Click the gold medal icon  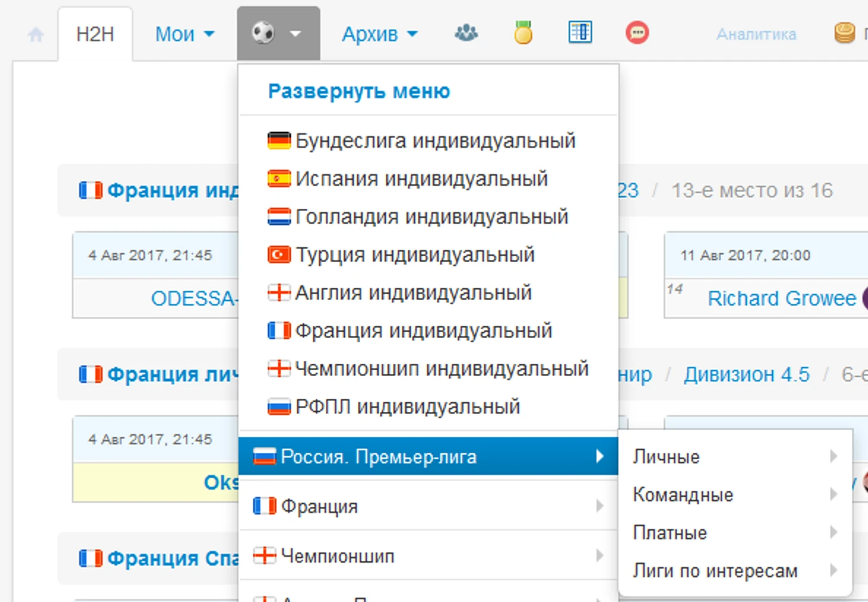click(523, 33)
